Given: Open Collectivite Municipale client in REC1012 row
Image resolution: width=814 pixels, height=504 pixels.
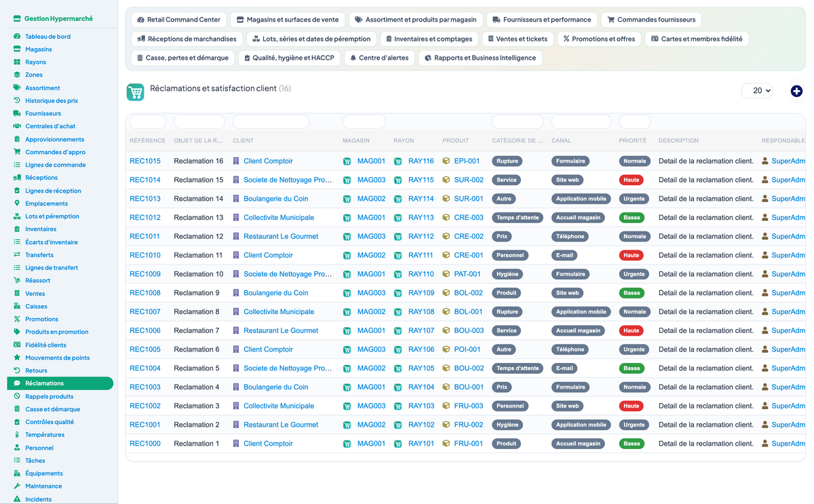Looking at the screenshot, I should click(279, 218).
